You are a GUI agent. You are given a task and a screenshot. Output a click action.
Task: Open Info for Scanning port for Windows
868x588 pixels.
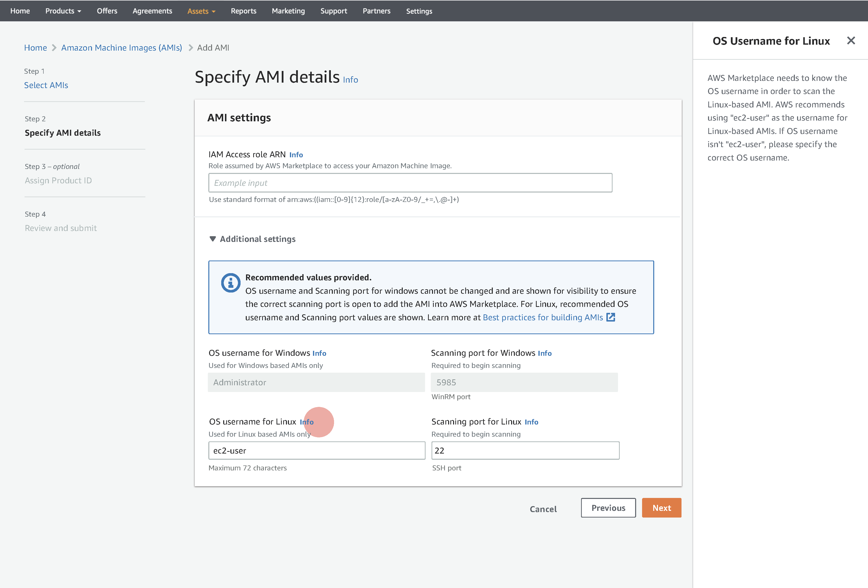544,353
